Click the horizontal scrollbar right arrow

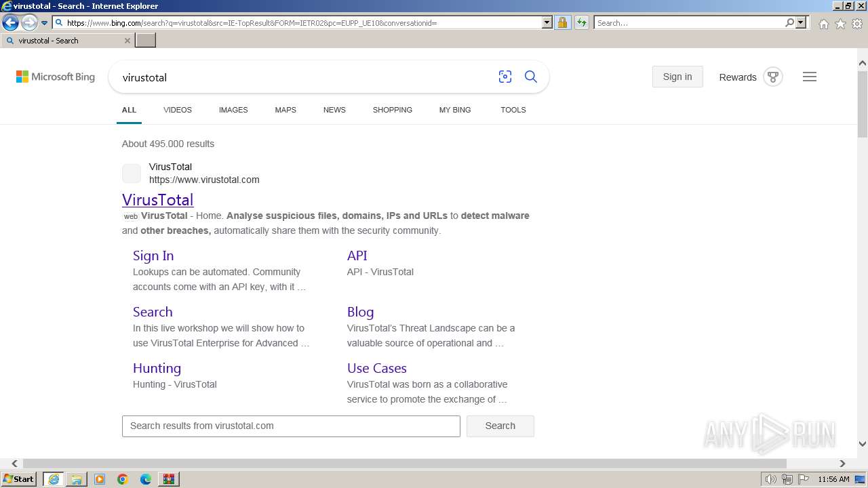click(843, 464)
